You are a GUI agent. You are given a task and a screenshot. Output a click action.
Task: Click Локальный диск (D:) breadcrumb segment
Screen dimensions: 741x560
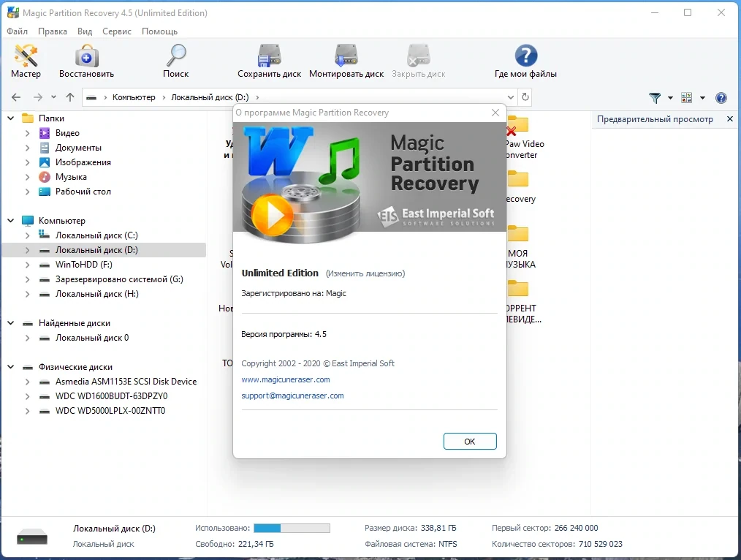click(x=210, y=97)
